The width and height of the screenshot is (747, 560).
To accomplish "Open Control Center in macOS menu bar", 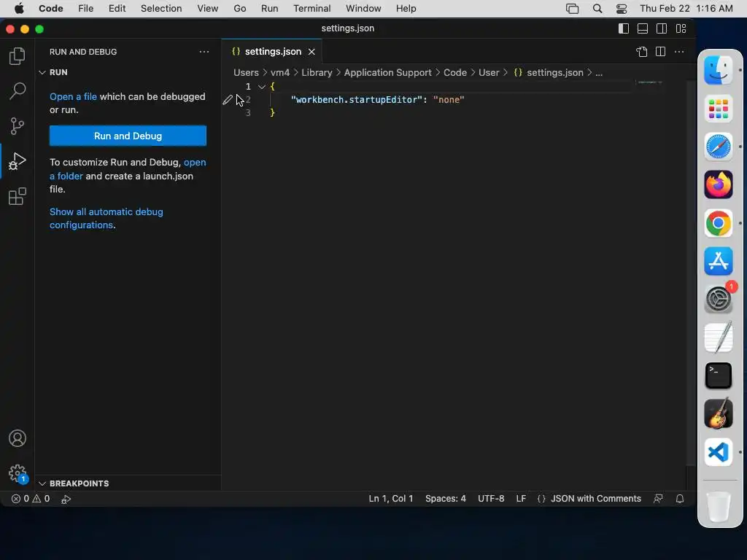I will (x=622, y=9).
